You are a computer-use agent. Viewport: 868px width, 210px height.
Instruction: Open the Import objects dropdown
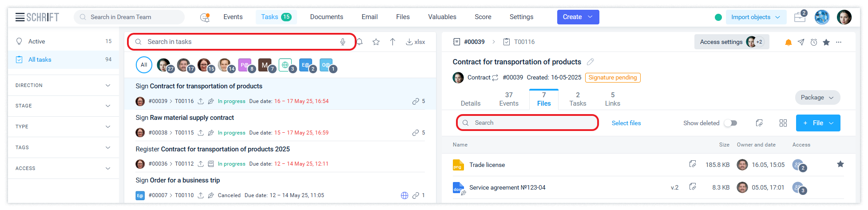pos(756,17)
